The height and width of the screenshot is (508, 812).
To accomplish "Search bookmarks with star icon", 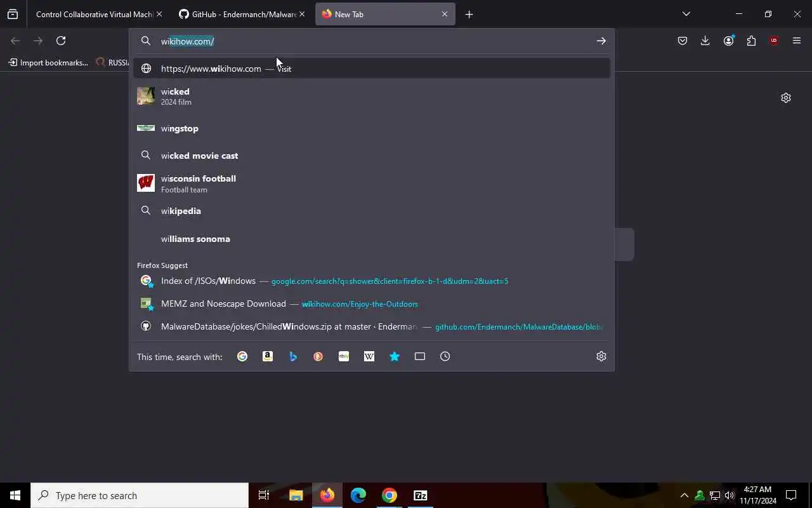I will point(395,356).
